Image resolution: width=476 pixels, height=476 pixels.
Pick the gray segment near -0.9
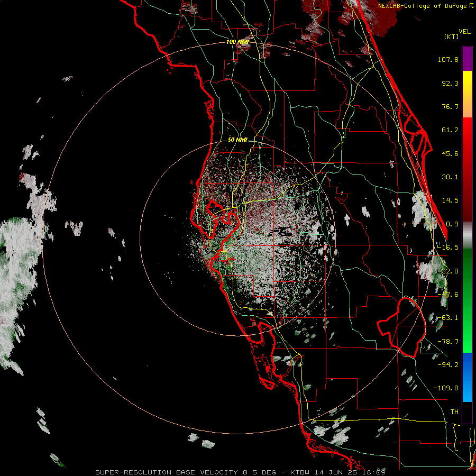tap(467, 235)
